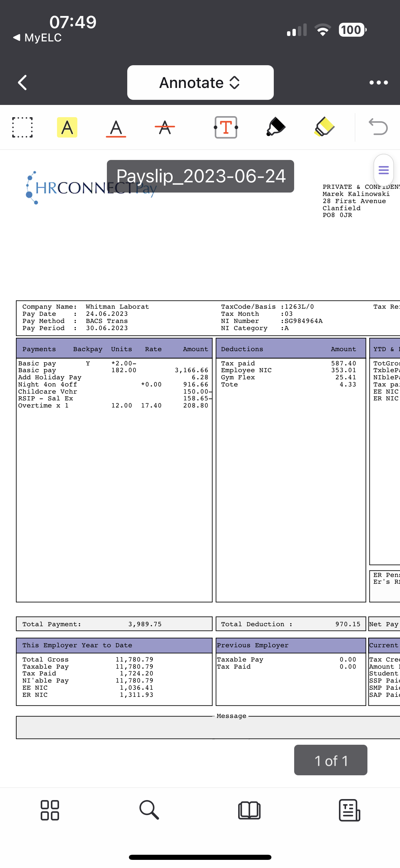Image resolution: width=400 pixels, height=868 pixels.
Task: Tap the back chevron arrow
Action: pyautogui.click(x=22, y=83)
